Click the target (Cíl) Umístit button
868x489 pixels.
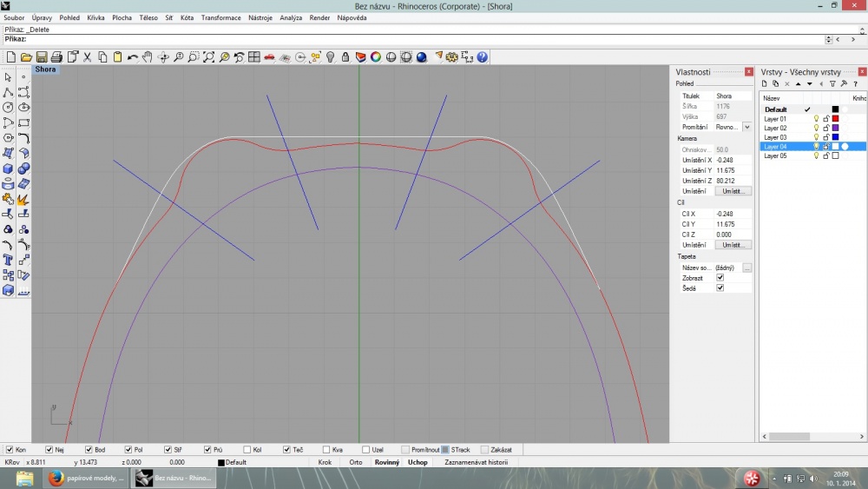(x=733, y=245)
